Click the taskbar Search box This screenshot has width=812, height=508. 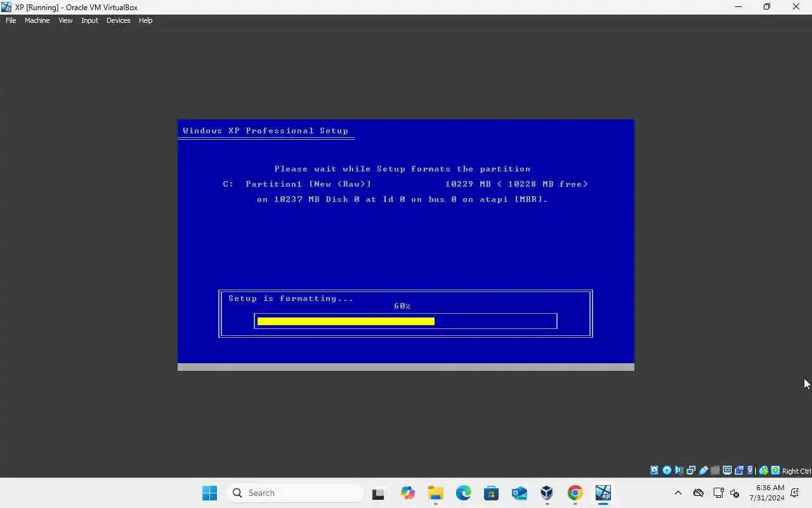(x=295, y=493)
